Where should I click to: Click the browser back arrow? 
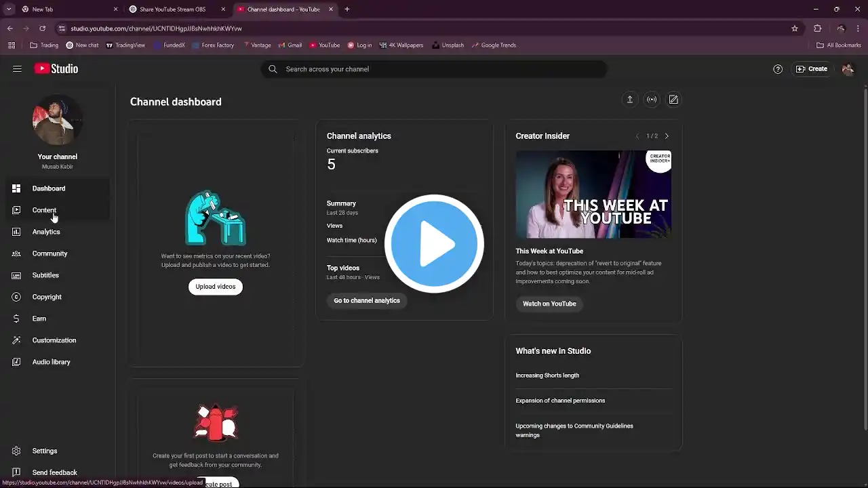pyautogui.click(x=10, y=28)
